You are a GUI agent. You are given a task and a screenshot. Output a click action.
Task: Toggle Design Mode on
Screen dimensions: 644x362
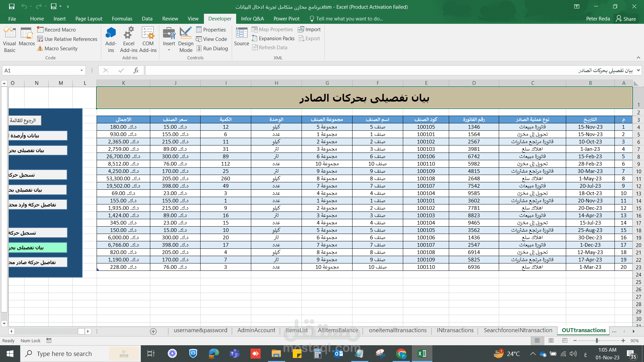pyautogui.click(x=185, y=40)
